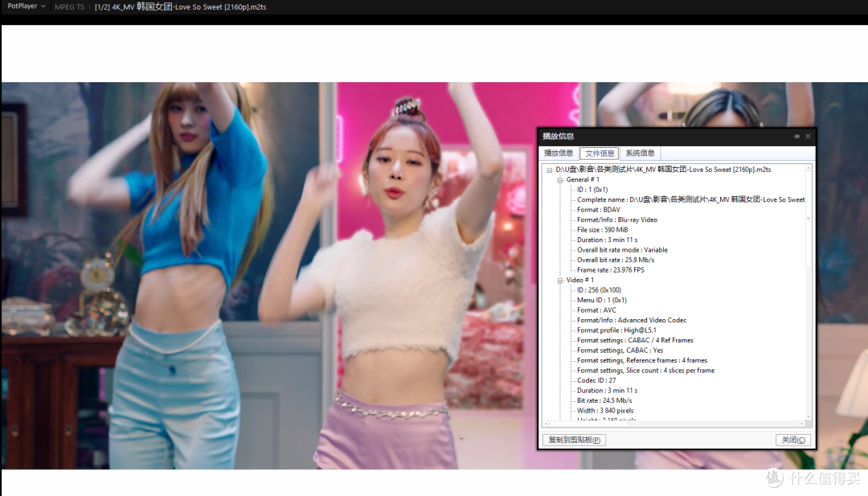Image resolution: width=868 pixels, height=496 pixels.
Task: Select the Bit rate : 24.5 Mb/s row
Action: tap(604, 400)
